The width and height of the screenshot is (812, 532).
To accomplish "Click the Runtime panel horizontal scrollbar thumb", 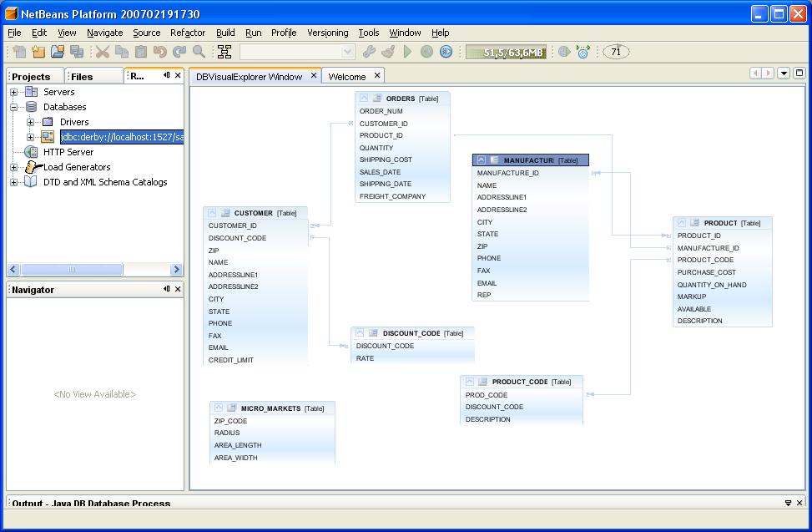I will [72, 270].
